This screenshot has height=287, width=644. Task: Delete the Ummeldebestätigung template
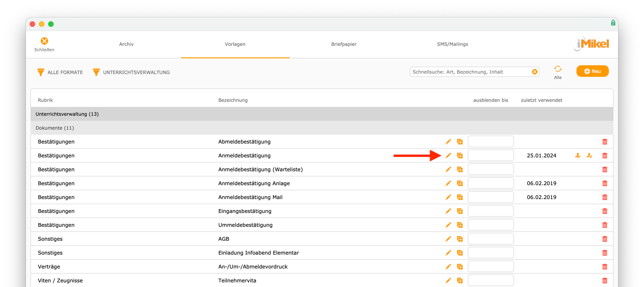pos(605,225)
